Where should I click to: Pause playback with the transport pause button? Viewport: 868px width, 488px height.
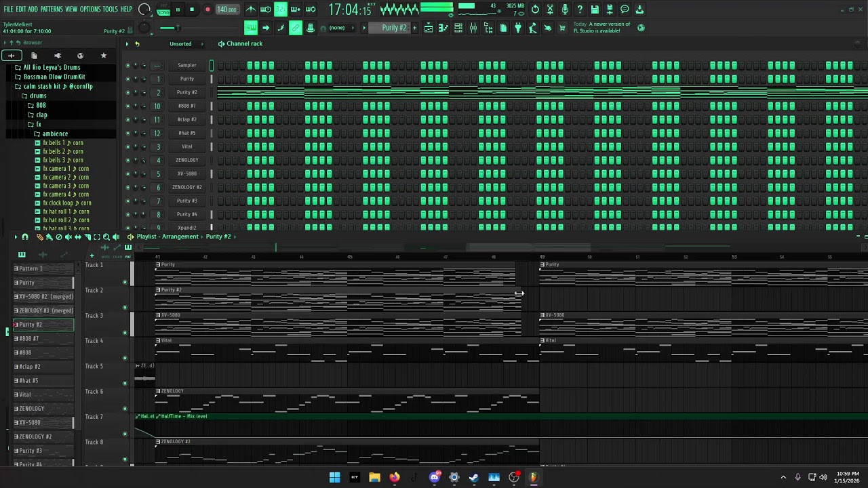pos(178,9)
